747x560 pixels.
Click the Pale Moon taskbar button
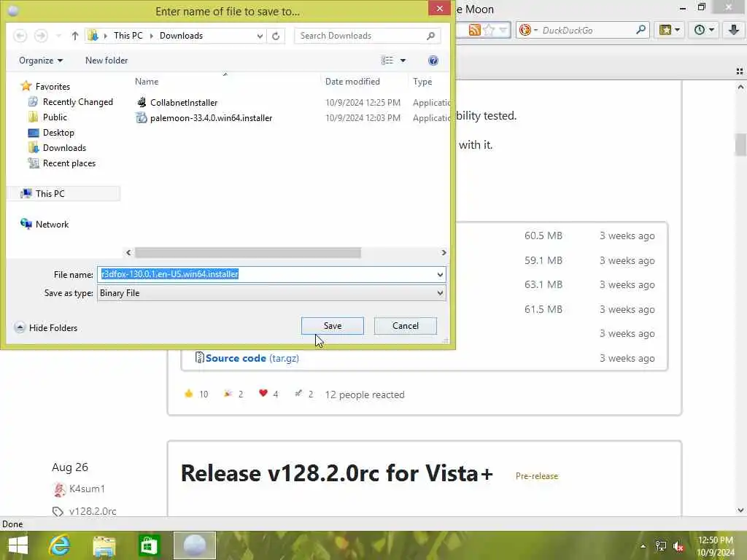click(x=194, y=545)
